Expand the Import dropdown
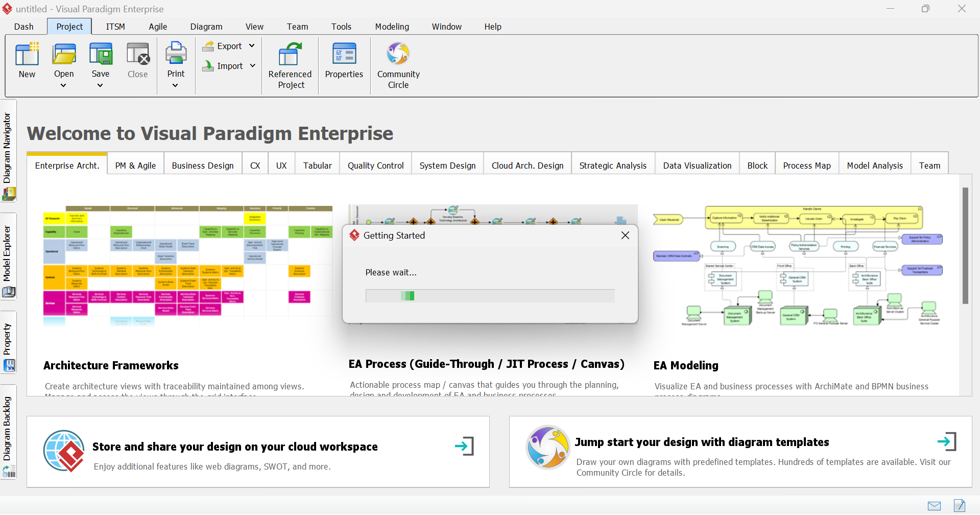 [252, 66]
